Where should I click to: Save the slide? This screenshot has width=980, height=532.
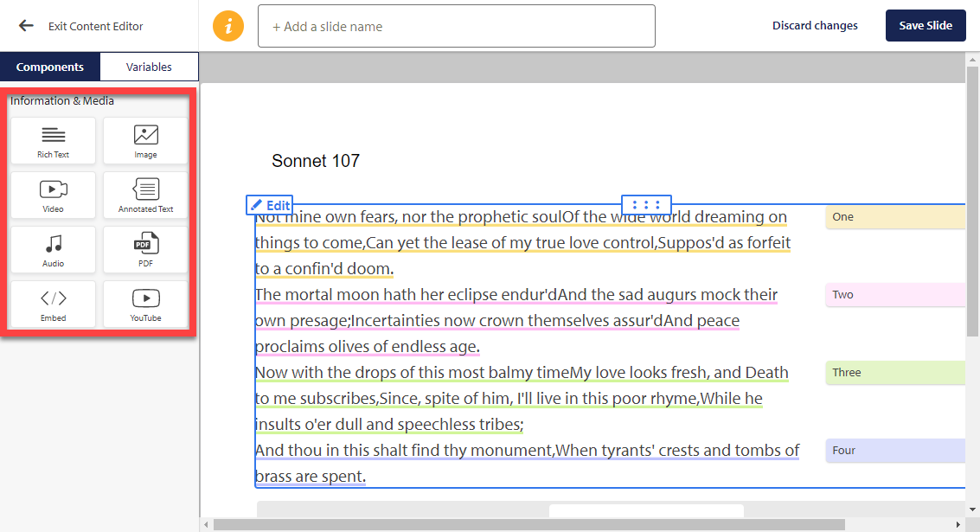(926, 26)
